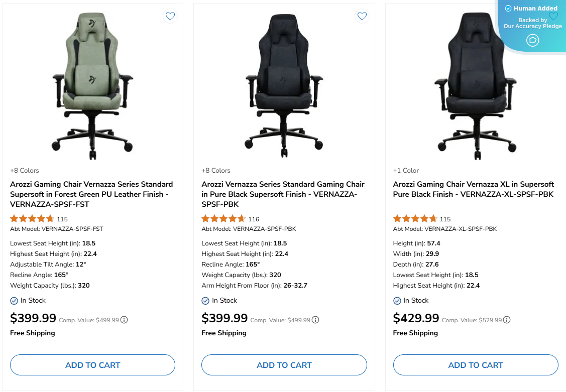Click the first star of the Forest Green chair's rating
Screen dimensions: 566x392
coord(14,218)
